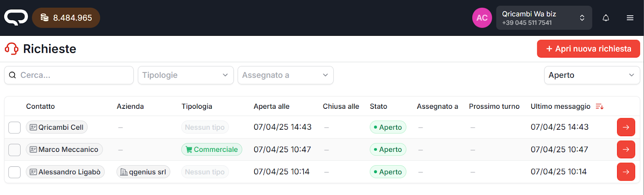This screenshot has height=195, width=644.
Task: Click Nessun tipo in Alessandro Ligabò row
Action: (205, 172)
